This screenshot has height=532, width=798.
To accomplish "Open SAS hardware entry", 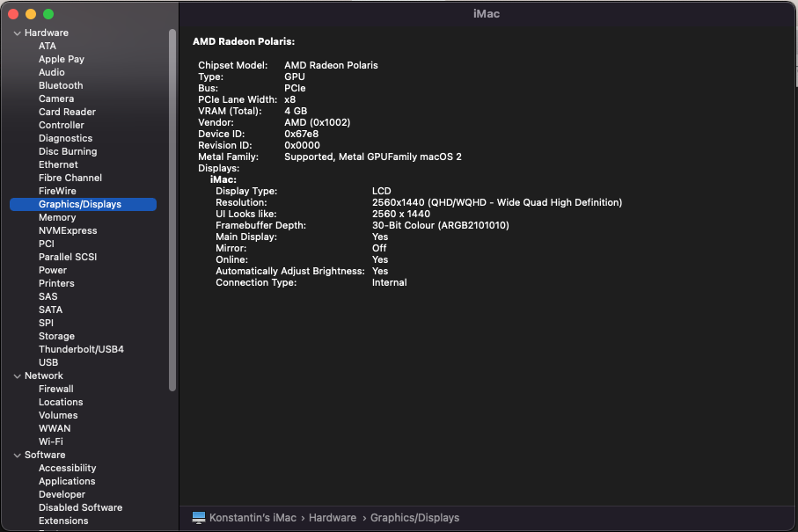I will [x=48, y=297].
